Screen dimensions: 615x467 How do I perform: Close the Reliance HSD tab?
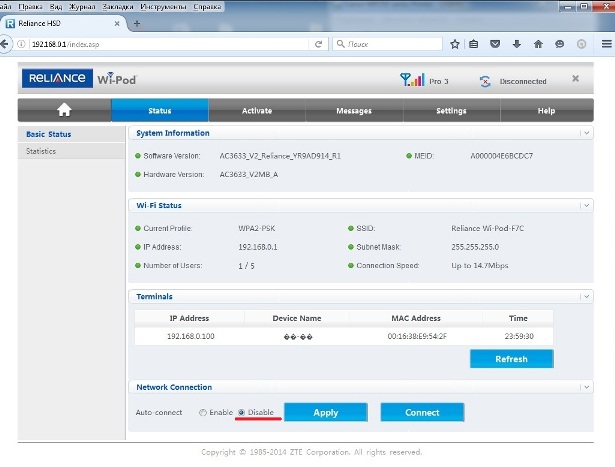(x=117, y=24)
